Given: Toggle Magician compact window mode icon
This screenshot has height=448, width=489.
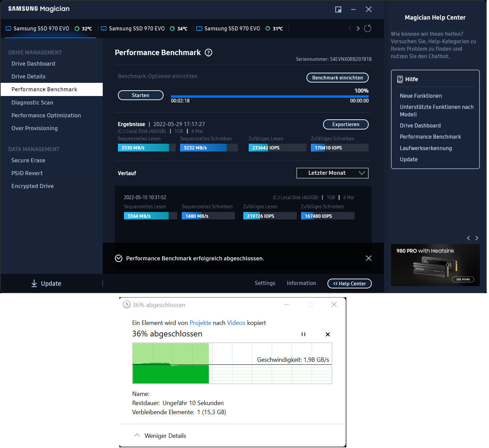Looking at the screenshot, I should [x=338, y=9].
